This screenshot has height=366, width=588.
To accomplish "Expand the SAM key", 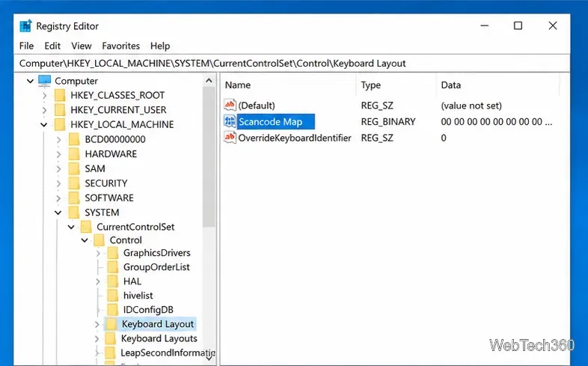I will click(59, 168).
